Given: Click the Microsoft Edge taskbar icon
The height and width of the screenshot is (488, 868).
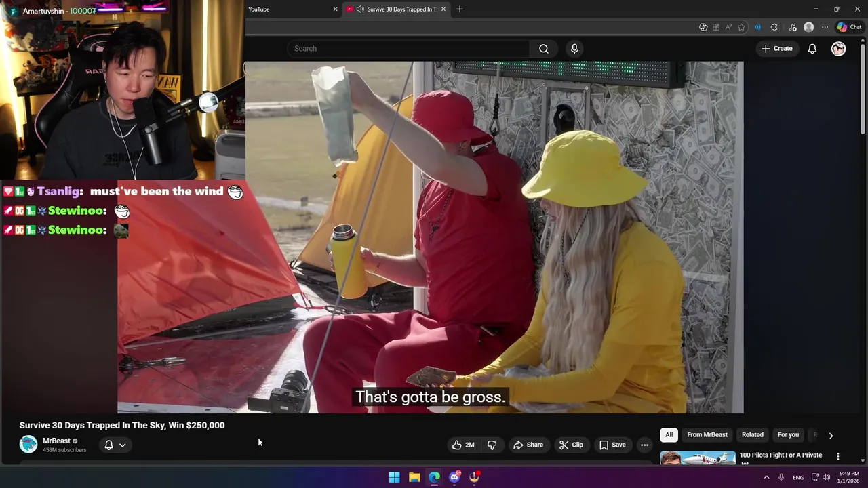Looking at the screenshot, I should click(434, 477).
